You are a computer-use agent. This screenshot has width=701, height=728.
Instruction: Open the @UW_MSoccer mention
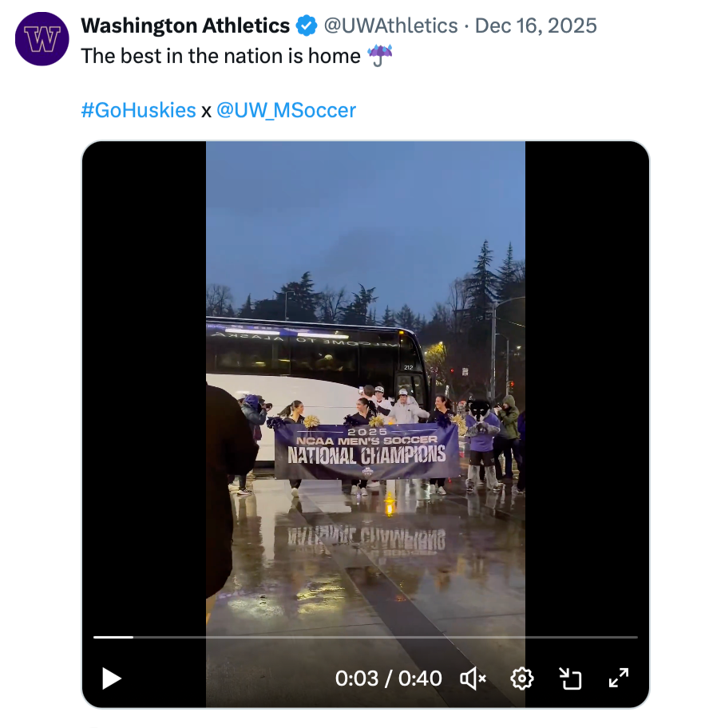(286, 110)
